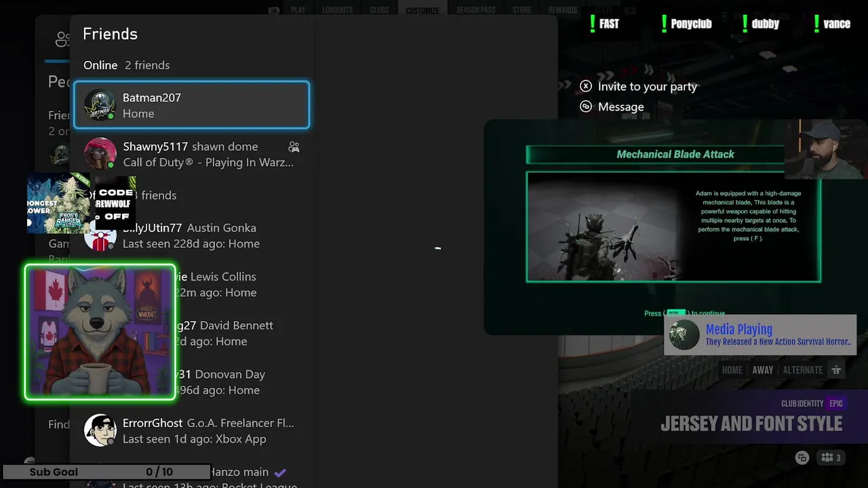Open the STORE tab
The image size is (868, 488).
click(x=521, y=10)
